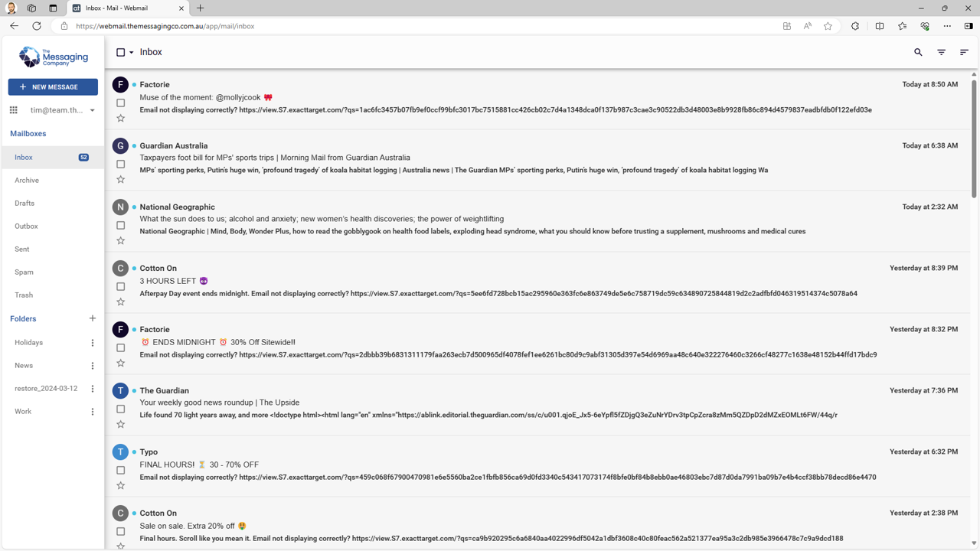Star the National Geographic email

point(120,241)
